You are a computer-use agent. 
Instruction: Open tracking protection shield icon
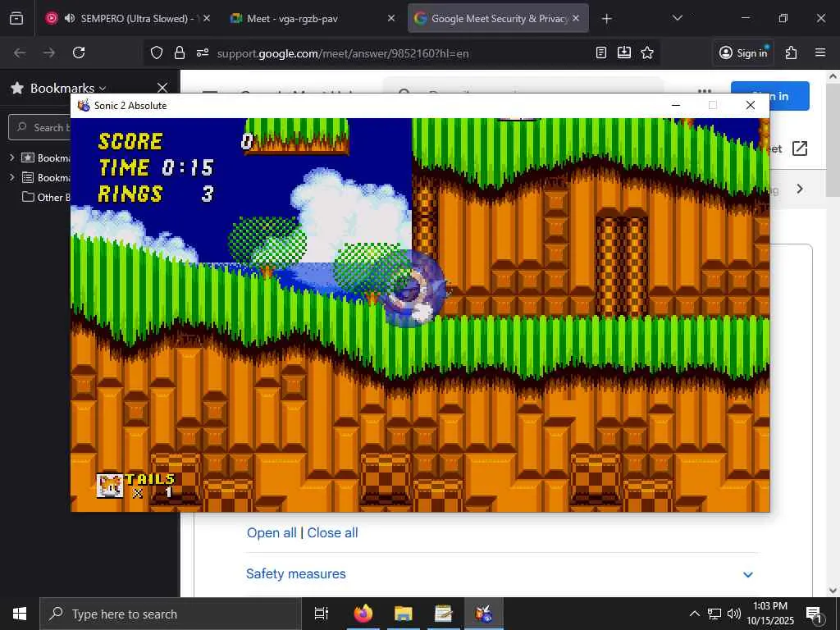(157, 52)
